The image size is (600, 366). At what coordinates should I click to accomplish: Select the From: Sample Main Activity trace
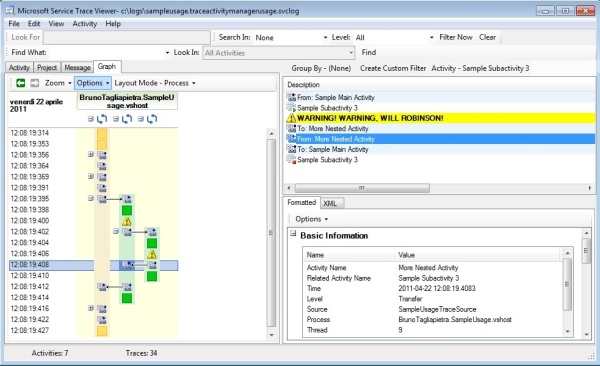point(440,97)
